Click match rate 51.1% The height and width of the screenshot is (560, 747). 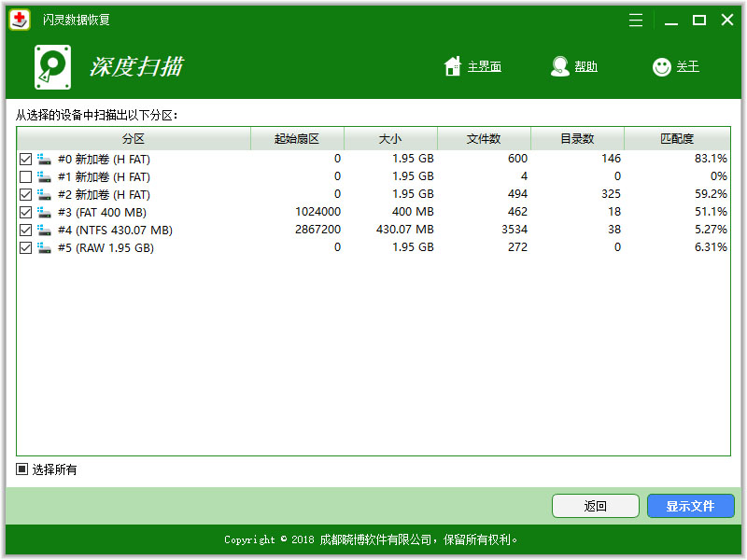pyautogui.click(x=711, y=212)
